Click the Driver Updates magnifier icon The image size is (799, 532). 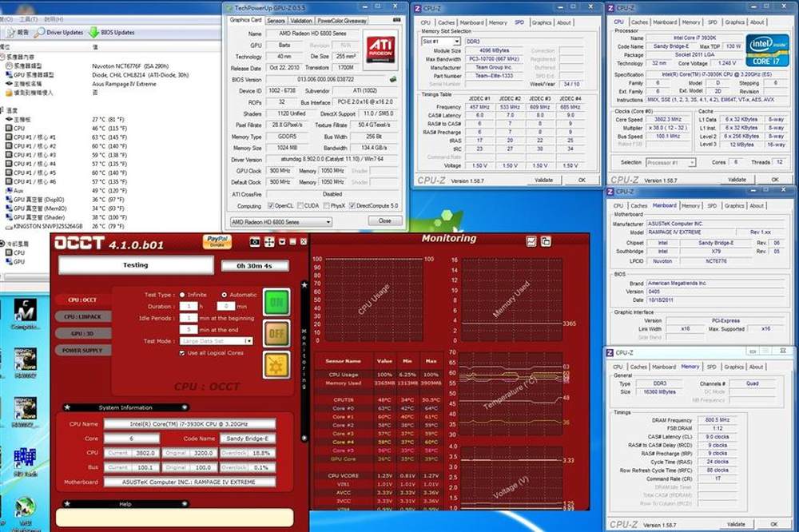40,32
